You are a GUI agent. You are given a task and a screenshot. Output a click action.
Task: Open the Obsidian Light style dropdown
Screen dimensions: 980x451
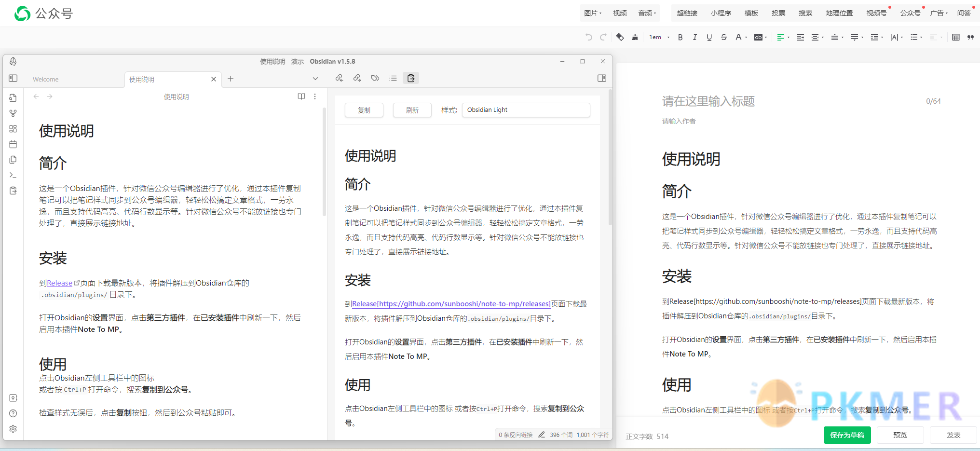526,110
